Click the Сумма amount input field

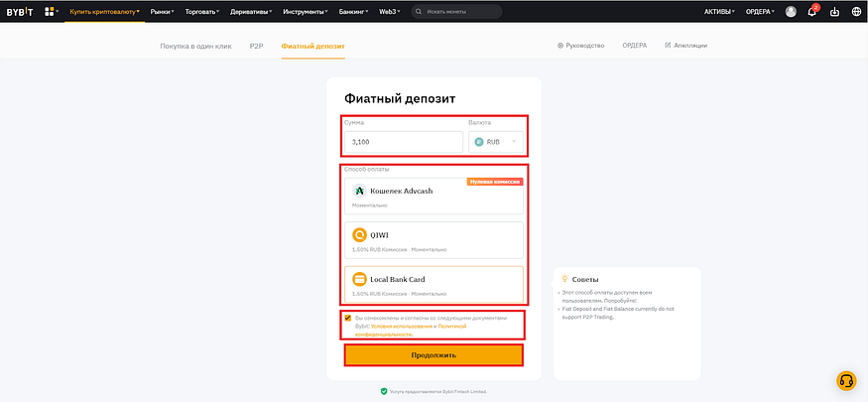(x=404, y=142)
